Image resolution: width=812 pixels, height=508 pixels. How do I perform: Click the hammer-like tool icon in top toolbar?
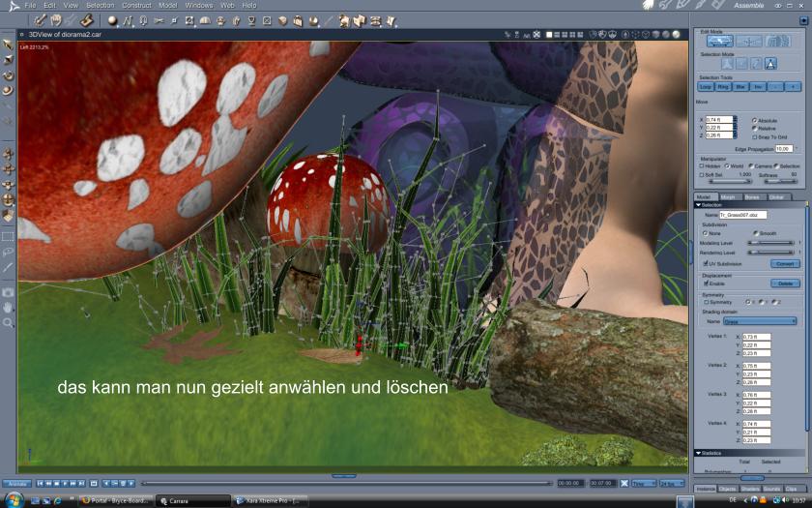[40, 20]
